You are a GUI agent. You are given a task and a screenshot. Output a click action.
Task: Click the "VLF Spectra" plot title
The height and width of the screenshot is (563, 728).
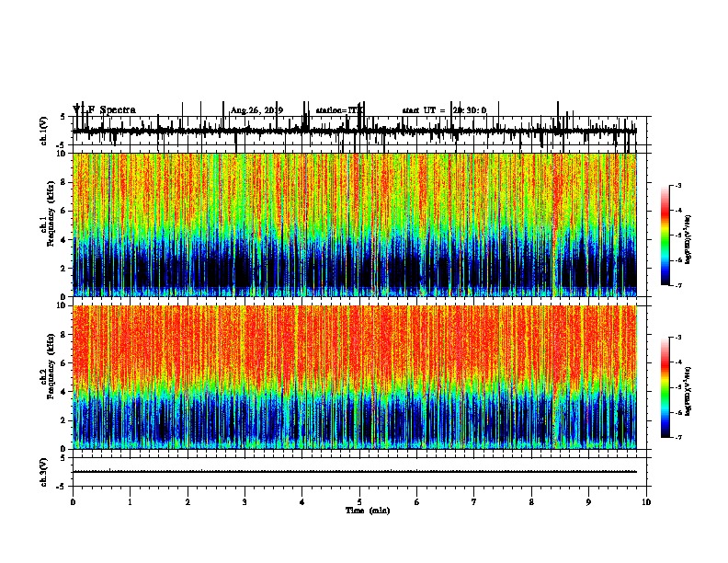[105, 110]
